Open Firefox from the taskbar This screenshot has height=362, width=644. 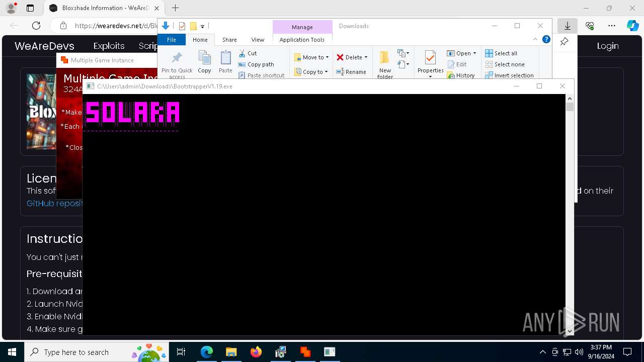click(x=256, y=352)
